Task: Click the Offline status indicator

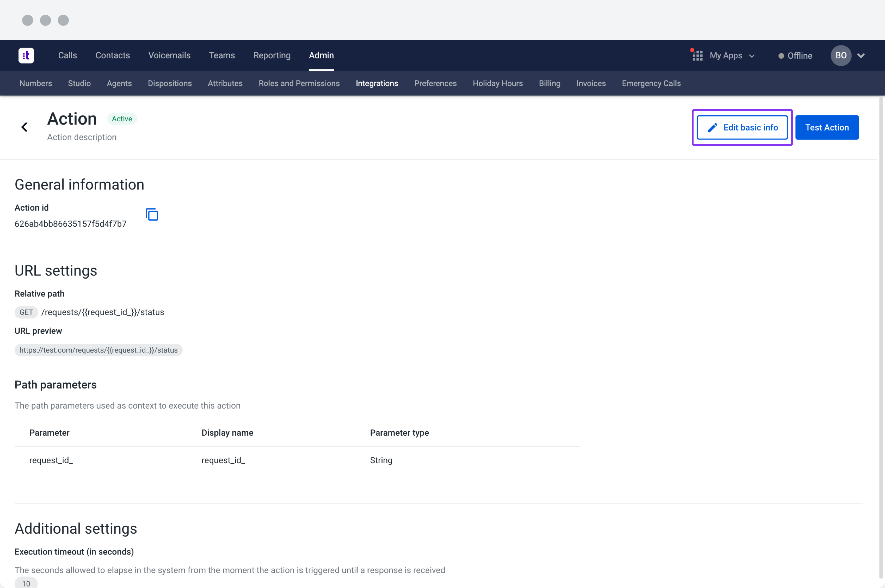Action: (795, 56)
